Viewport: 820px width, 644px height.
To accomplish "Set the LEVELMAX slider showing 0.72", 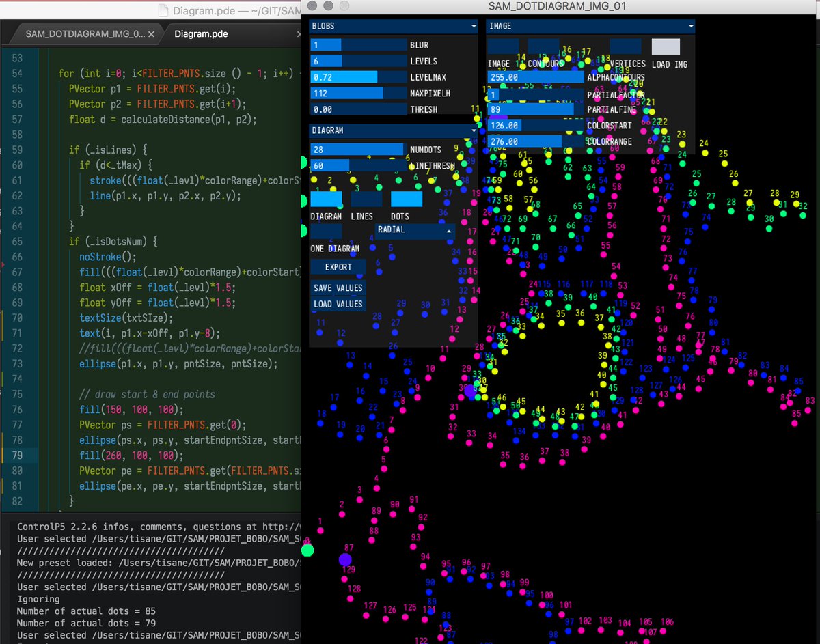I will click(359, 77).
